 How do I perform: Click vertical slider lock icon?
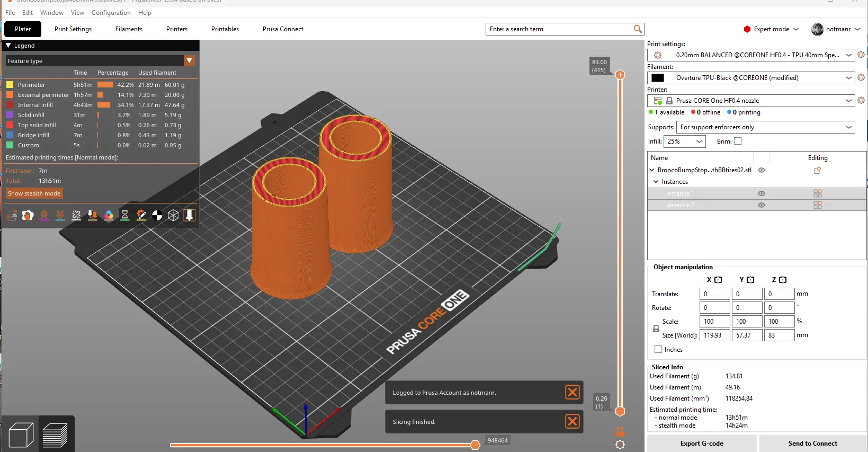(620, 432)
